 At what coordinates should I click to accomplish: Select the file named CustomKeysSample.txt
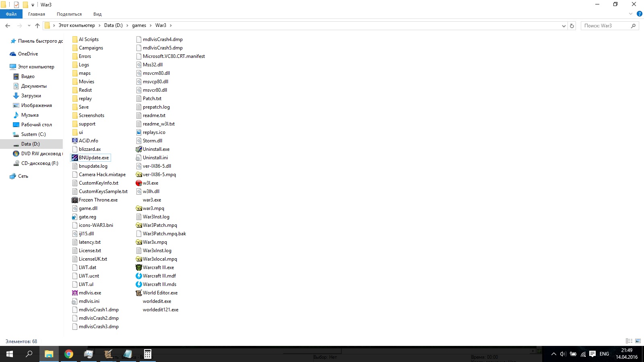(103, 191)
